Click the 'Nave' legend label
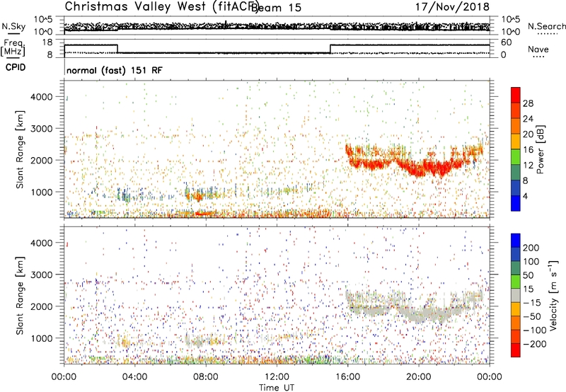 [x=538, y=49]
